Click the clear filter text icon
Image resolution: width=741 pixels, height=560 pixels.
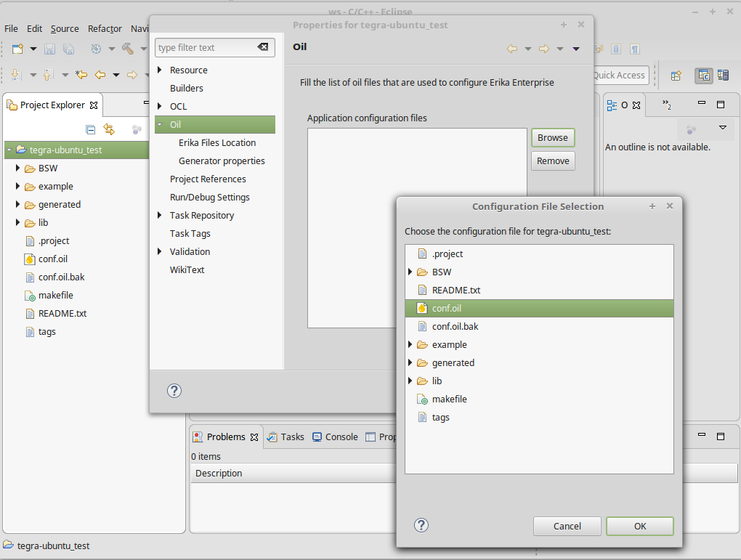click(x=263, y=46)
